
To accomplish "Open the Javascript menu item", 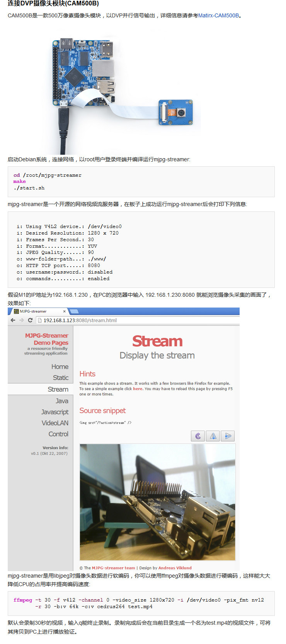I will pyautogui.click(x=55, y=412).
